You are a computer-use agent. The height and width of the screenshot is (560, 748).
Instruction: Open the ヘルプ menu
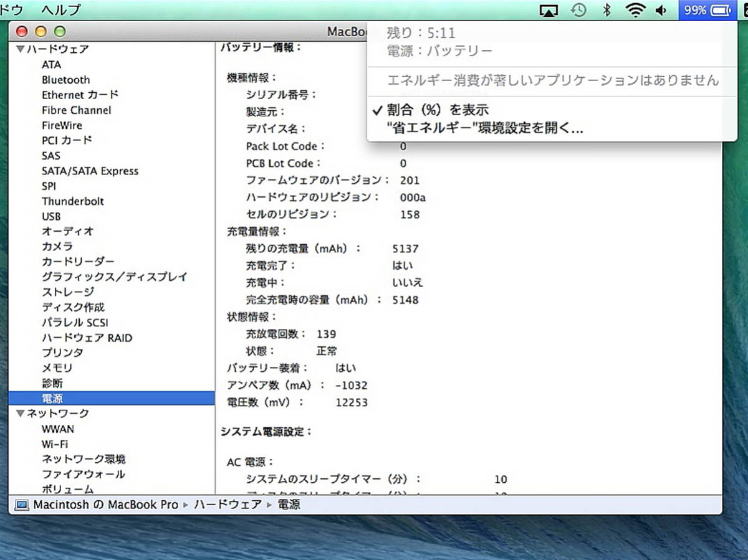point(61,10)
